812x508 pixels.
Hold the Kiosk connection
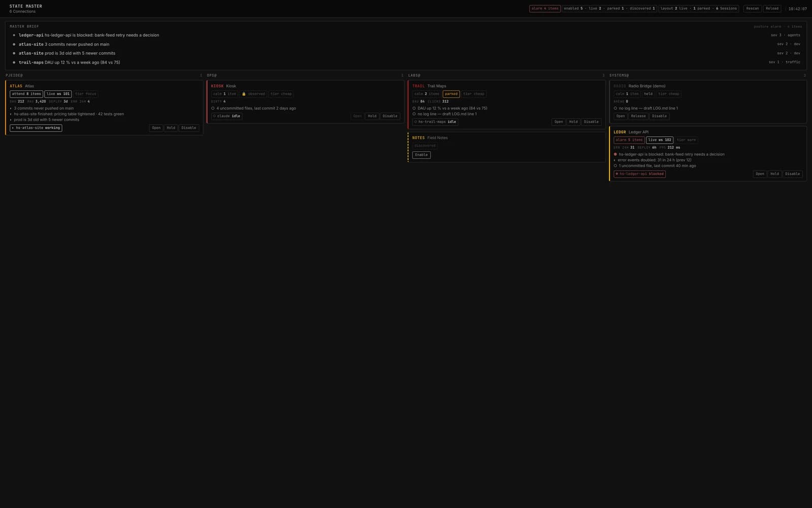tap(372, 116)
